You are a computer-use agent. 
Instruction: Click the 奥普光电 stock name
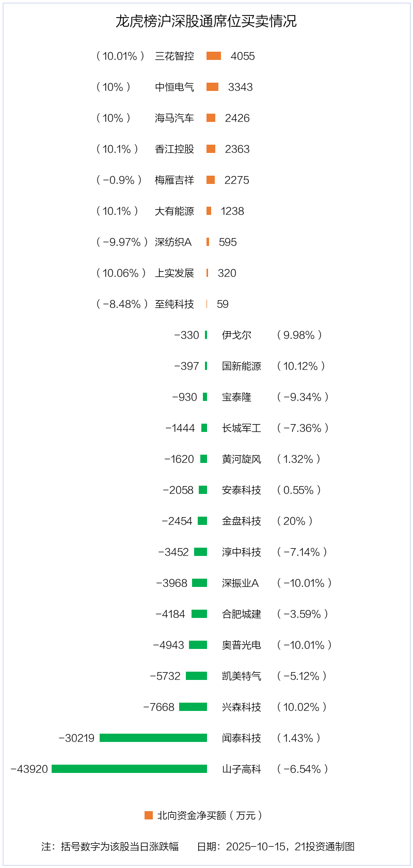click(242, 645)
